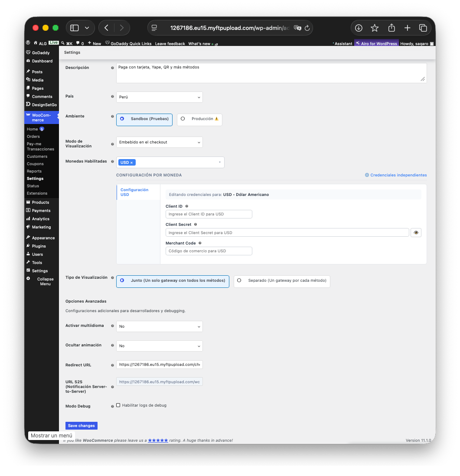Image resolution: width=460 pixels, height=476 pixels.
Task: Toggle the Safari sidebar icon
Action: coord(75,28)
